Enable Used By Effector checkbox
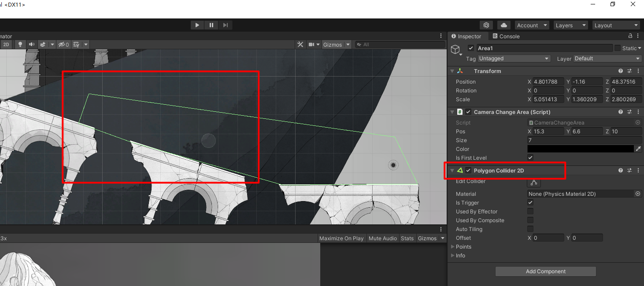Image resolution: width=644 pixels, height=286 pixels. tap(530, 211)
